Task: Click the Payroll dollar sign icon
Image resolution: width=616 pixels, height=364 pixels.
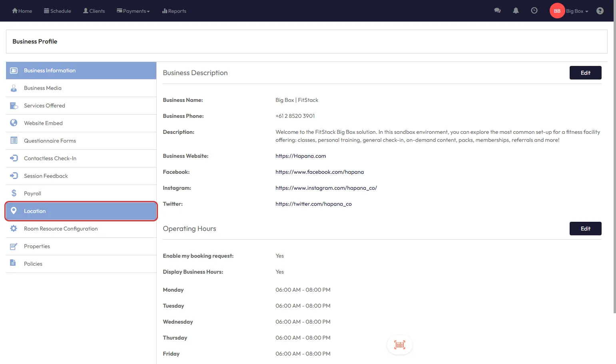Action: point(14,193)
